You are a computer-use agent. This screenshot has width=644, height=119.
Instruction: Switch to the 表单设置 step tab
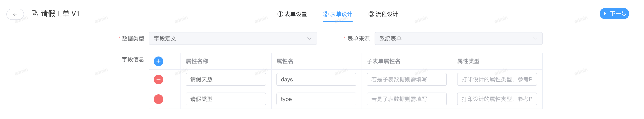tap(292, 14)
